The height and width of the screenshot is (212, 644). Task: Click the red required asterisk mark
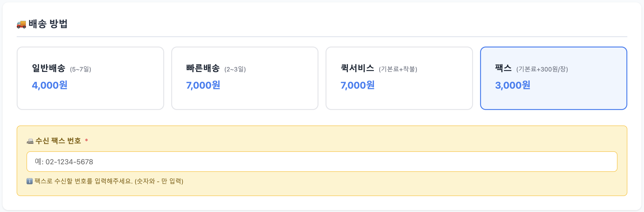[x=86, y=140]
